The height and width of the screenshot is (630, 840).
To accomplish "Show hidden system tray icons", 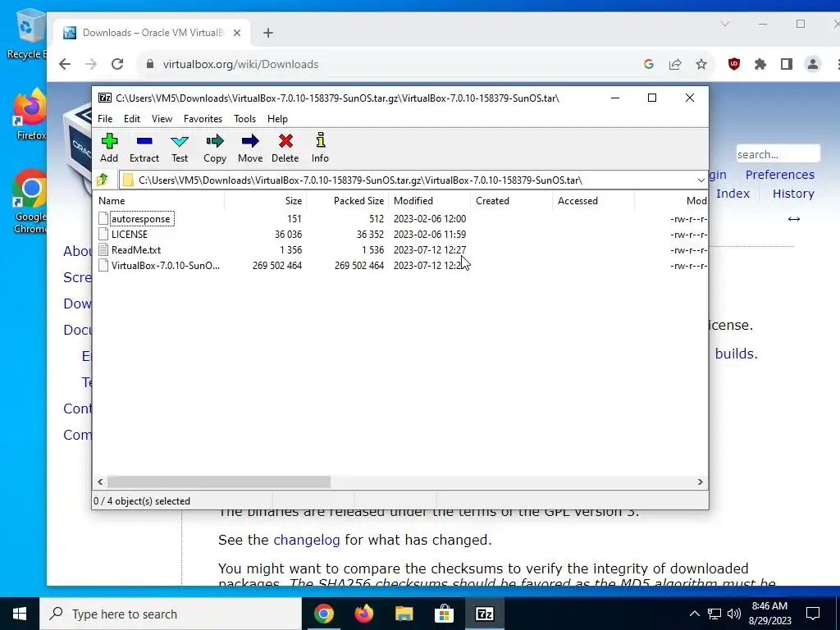I will click(x=694, y=614).
